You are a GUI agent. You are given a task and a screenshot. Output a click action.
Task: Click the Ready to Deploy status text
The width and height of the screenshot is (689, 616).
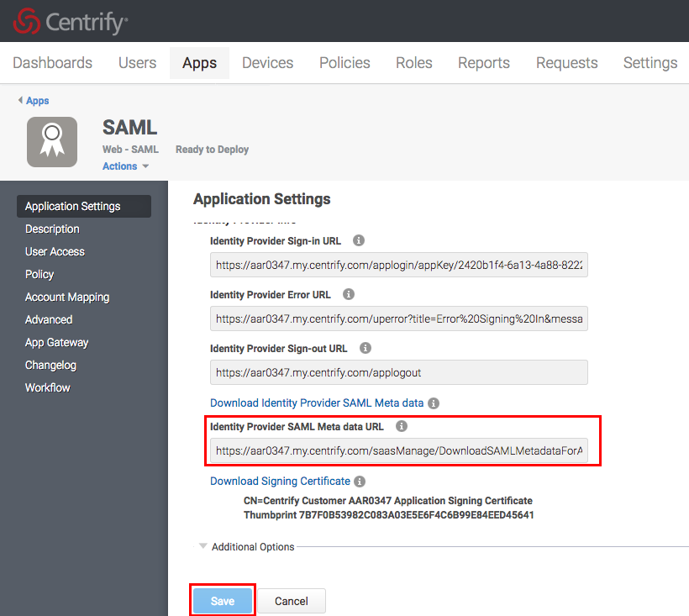[x=213, y=150]
